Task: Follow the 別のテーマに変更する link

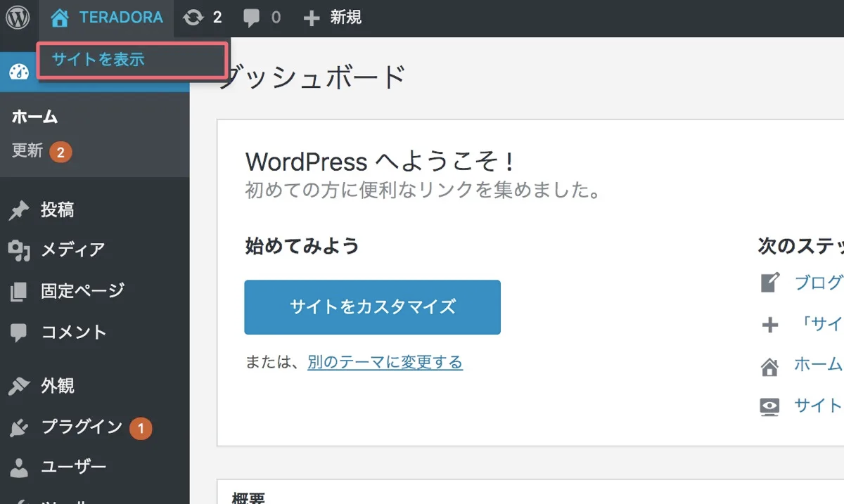Action: click(385, 362)
